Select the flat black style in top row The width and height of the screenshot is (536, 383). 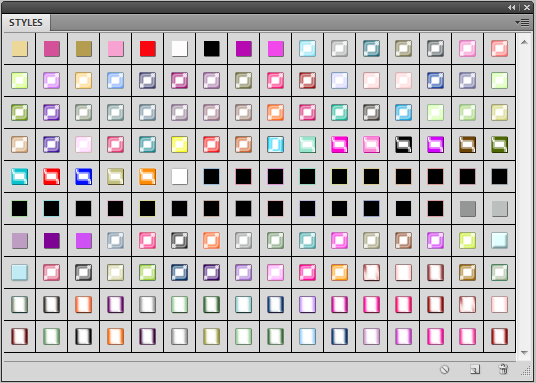[x=212, y=49]
